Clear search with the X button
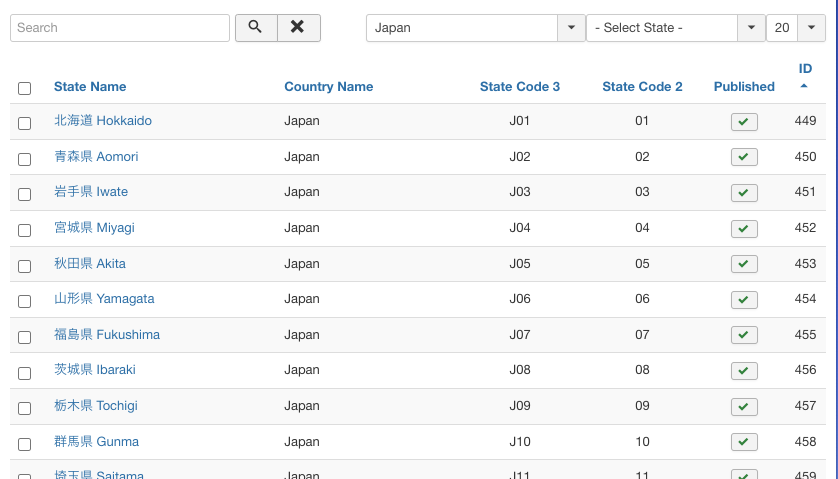The image size is (838, 479). [x=298, y=28]
